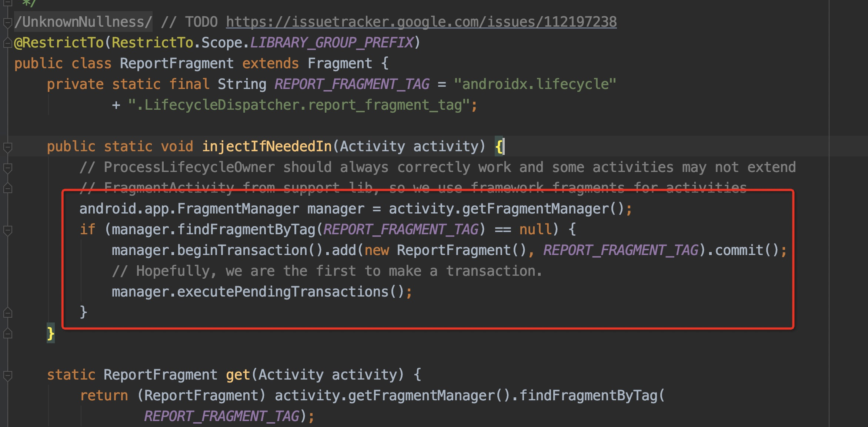Collapse the get method fold marker

[8, 375]
